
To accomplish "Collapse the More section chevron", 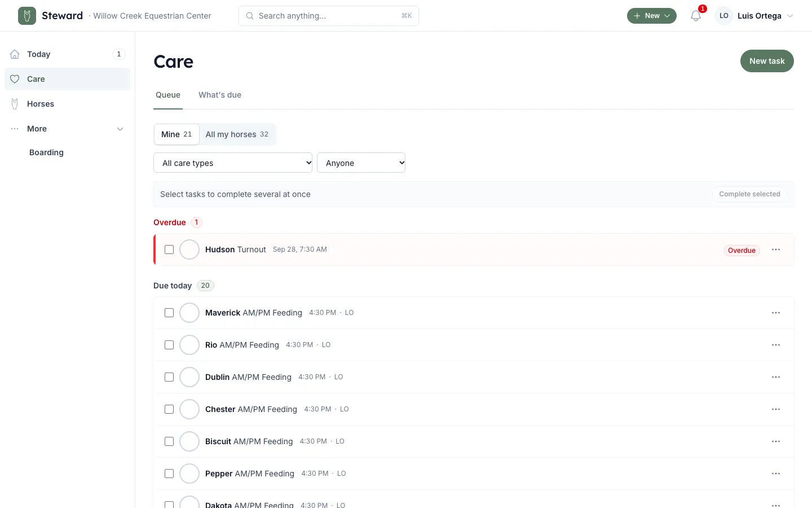I will point(120,129).
